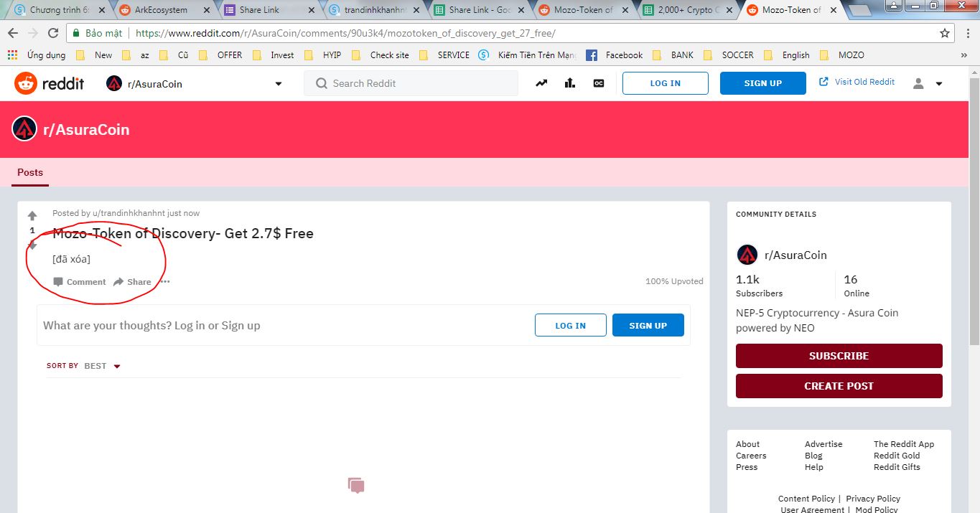Image resolution: width=980 pixels, height=513 pixels.
Task: Downvote the Mozo-Token post
Action: click(x=32, y=245)
